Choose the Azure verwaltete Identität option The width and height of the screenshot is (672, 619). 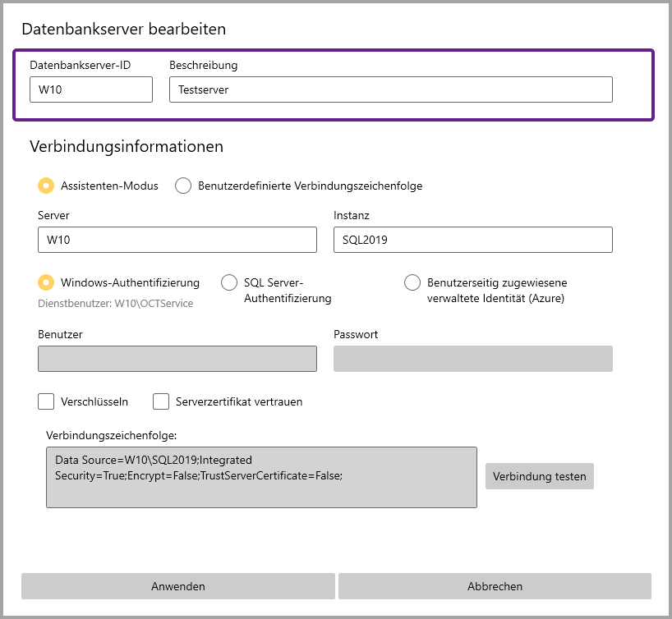pyautogui.click(x=413, y=282)
